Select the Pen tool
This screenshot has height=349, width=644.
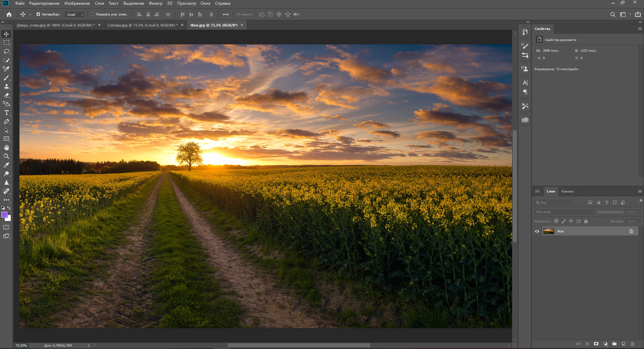click(6, 121)
